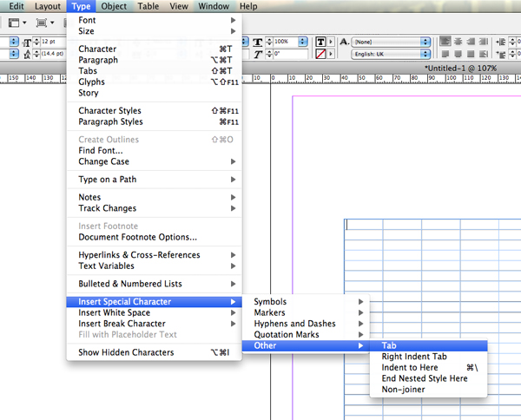Click the font size 12 pt stepper
Screen dimensions: 521x420
[x=36, y=42]
